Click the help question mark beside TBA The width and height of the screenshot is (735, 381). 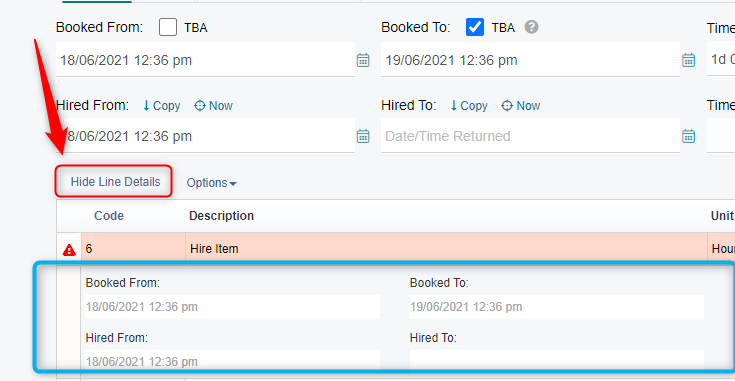pos(531,27)
